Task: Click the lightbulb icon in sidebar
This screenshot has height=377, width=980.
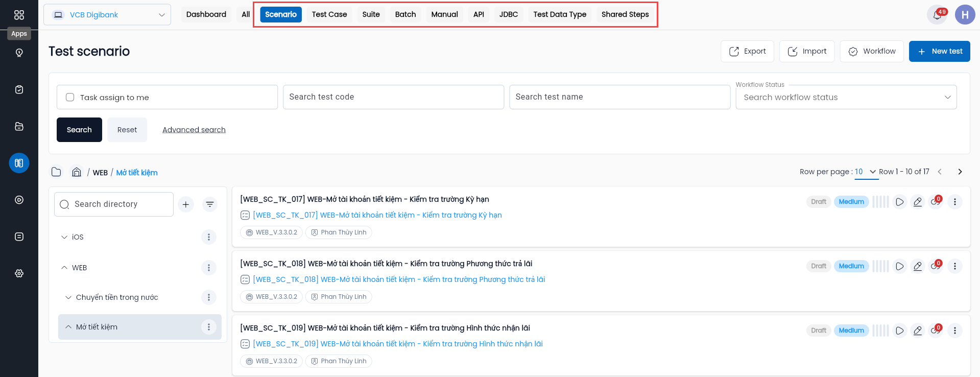Action: (x=19, y=53)
